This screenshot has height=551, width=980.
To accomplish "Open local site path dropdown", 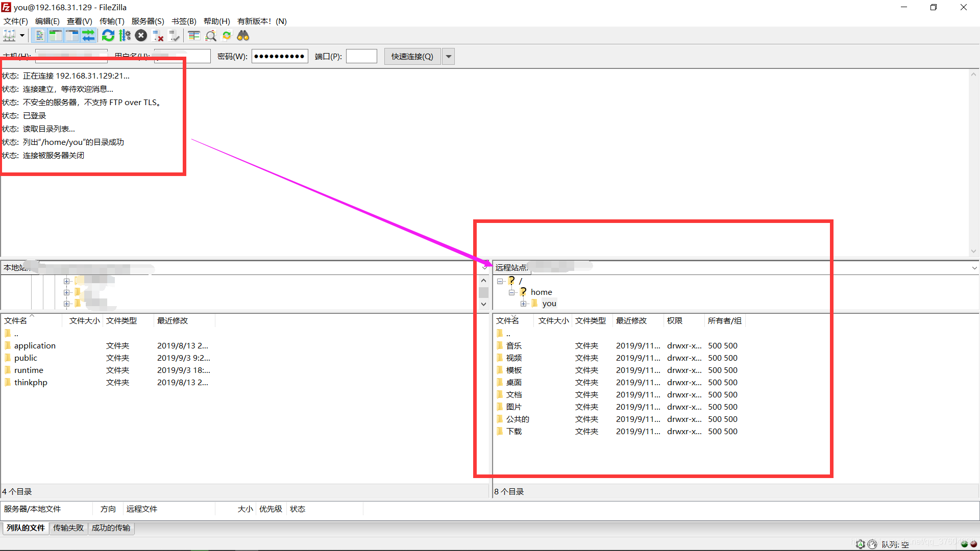I will (x=485, y=268).
